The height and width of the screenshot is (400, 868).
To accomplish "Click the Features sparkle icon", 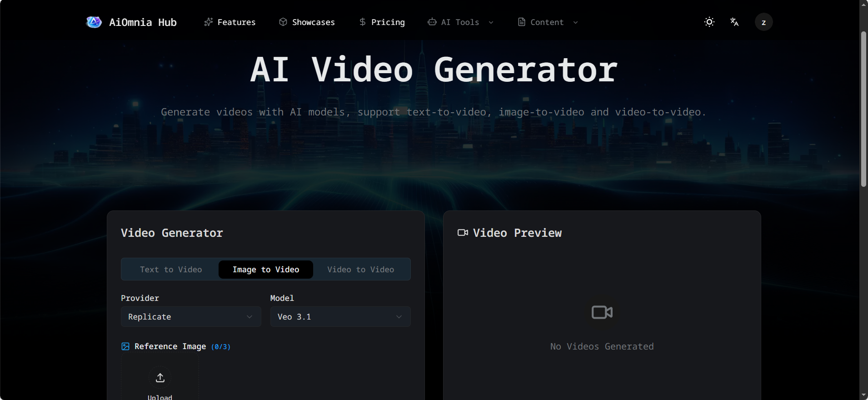I will point(208,22).
